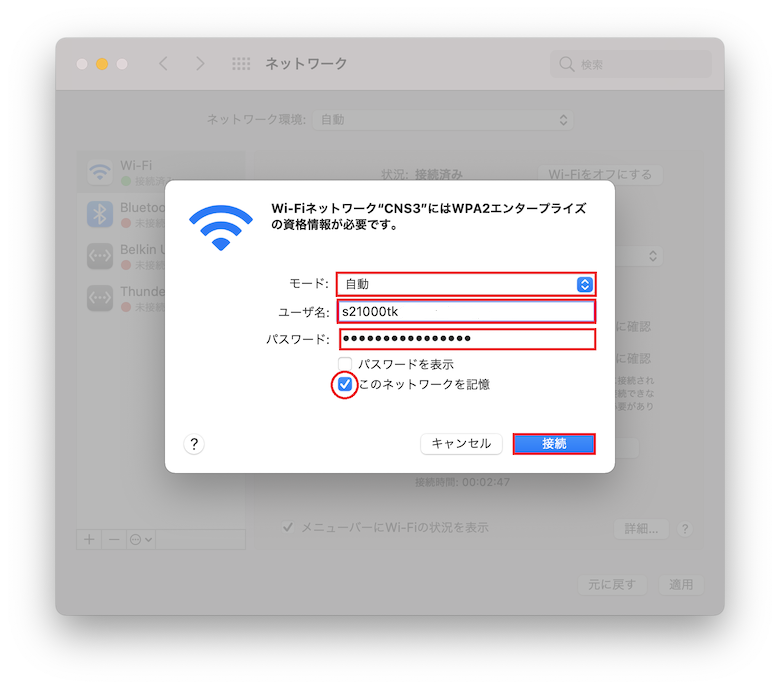
Task: Select the Thunderbolt service in the sidebar
Action: (126, 298)
